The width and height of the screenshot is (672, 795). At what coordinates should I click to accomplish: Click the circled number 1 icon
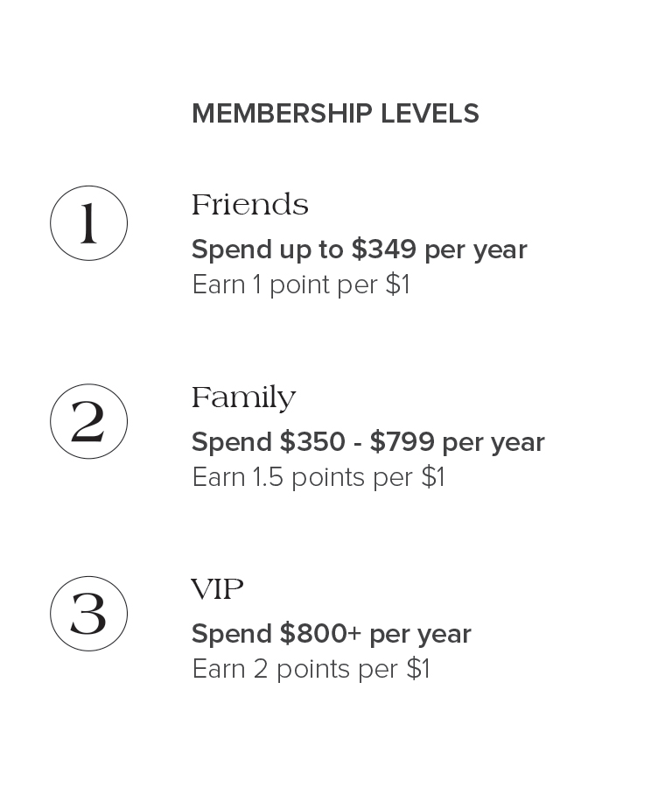[x=88, y=223]
